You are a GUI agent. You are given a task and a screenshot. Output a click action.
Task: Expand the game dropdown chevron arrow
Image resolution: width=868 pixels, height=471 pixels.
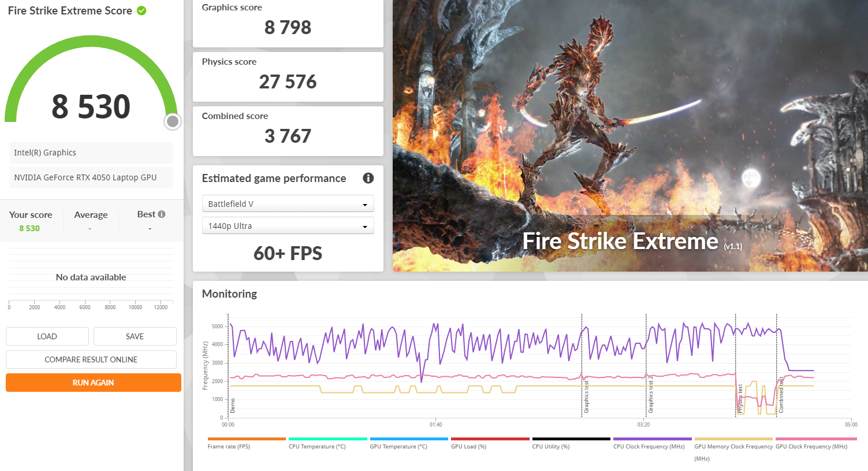click(364, 203)
